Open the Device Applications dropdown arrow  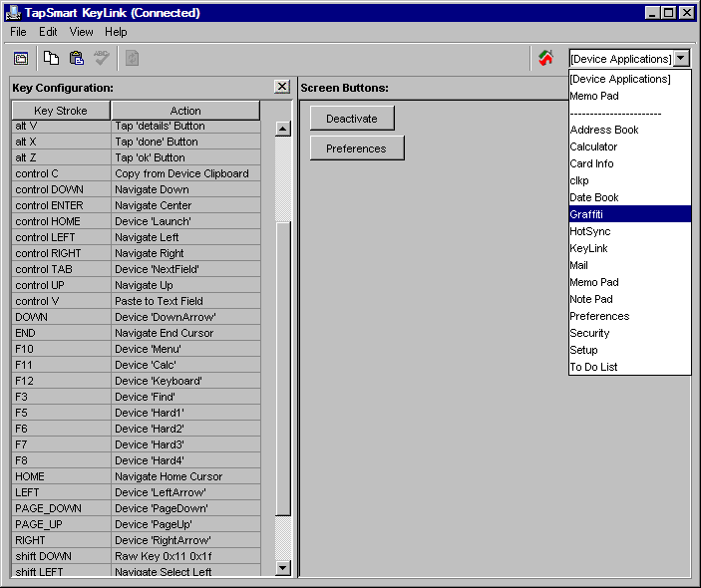point(681,58)
